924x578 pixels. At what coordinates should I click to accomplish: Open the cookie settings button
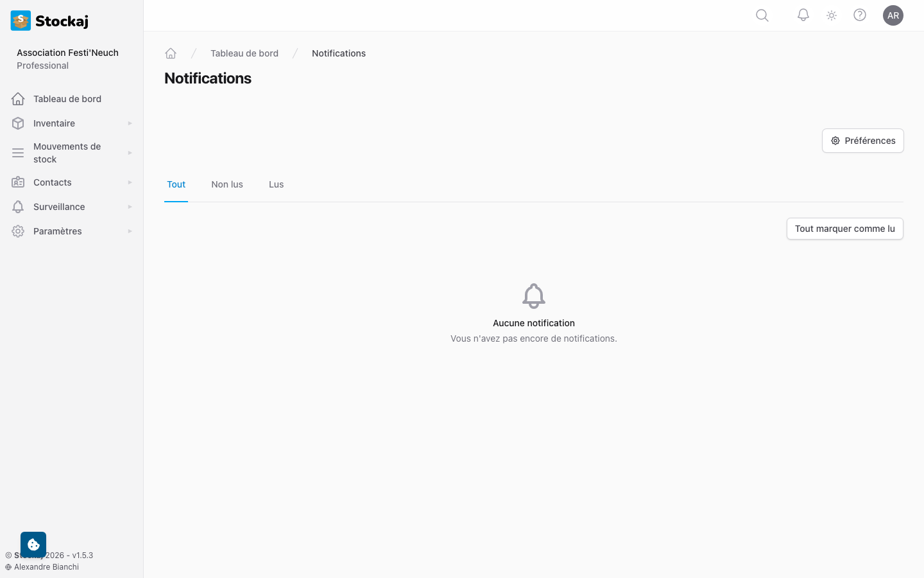tap(33, 545)
